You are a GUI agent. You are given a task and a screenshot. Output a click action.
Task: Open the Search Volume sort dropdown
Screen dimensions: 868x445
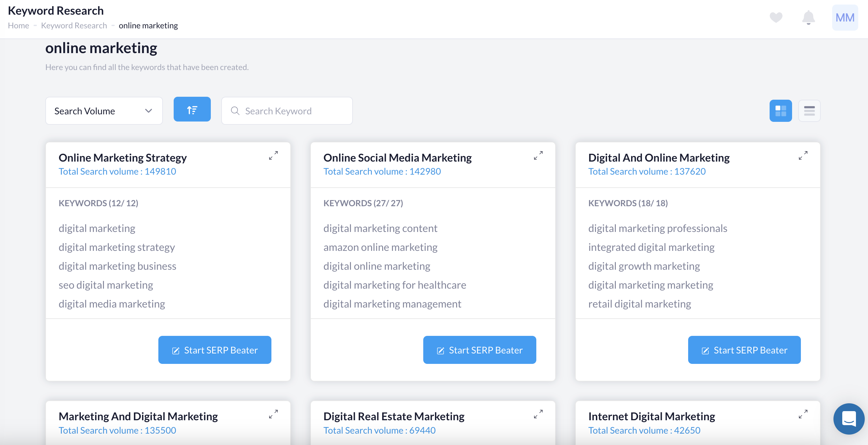(104, 111)
